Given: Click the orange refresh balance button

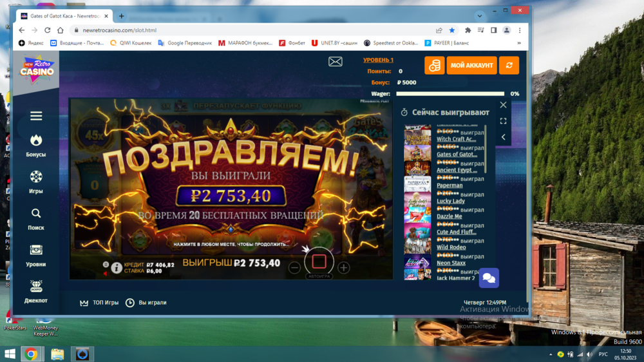Looking at the screenshot, I should coord(509,66).
